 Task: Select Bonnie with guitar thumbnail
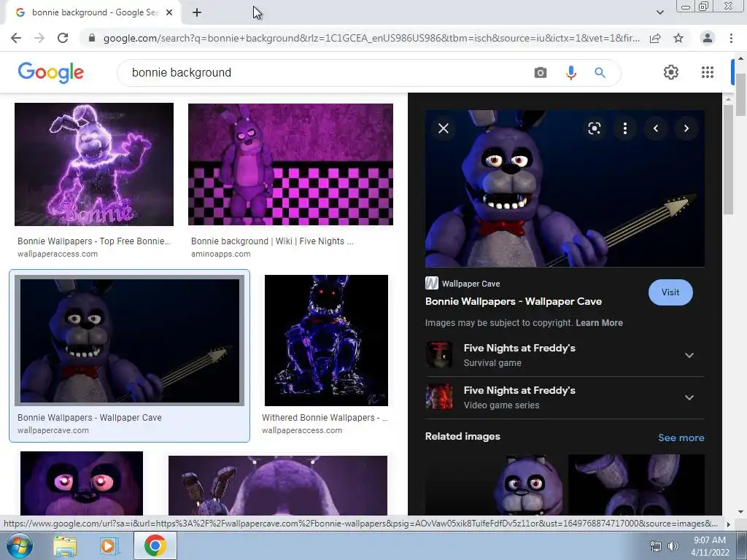(130, 341)
